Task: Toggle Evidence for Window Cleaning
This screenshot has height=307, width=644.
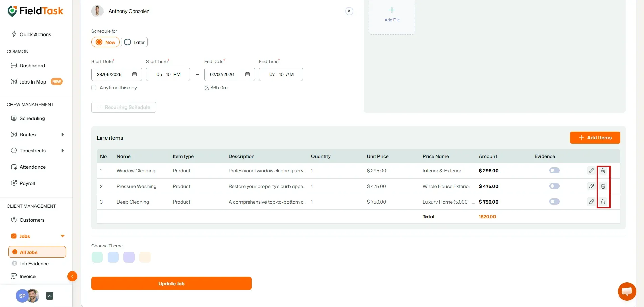Action: tap(554, 170)
